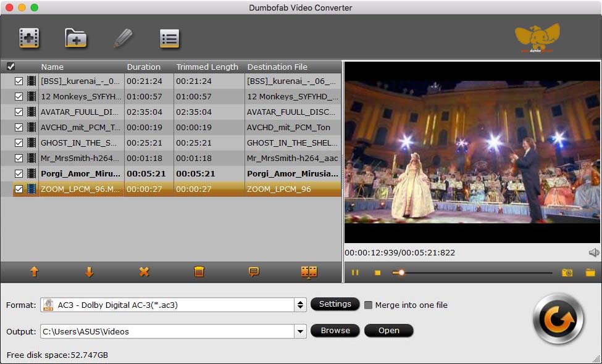The height and width of the screenshot is (364, 602).
Task: Click Browse to choose output folder
Action: pyautogui.click(x=335, y=331)
